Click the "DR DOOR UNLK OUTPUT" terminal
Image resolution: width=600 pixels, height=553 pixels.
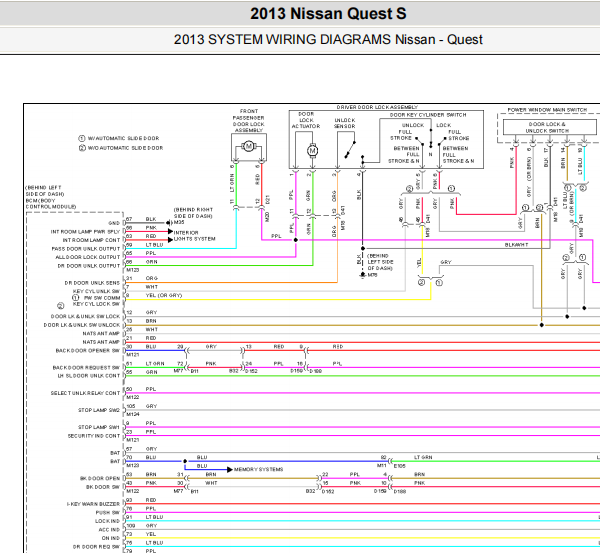point(89,266)
